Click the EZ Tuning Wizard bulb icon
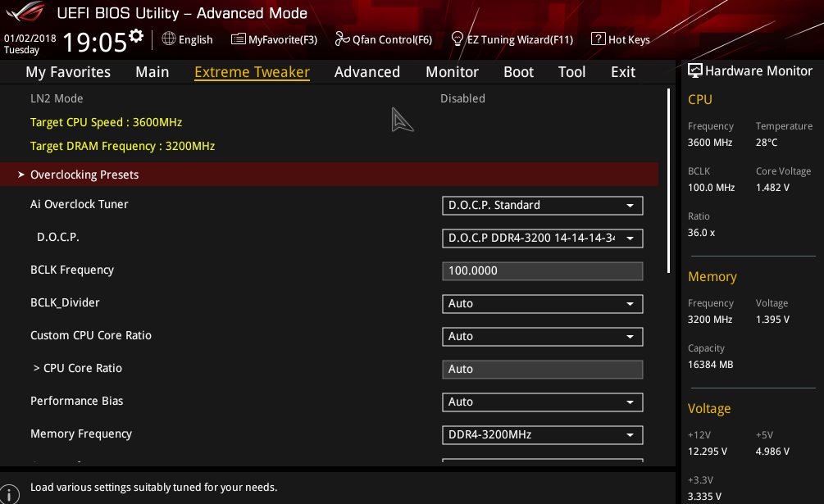824x504 pixels. point(458,39)
